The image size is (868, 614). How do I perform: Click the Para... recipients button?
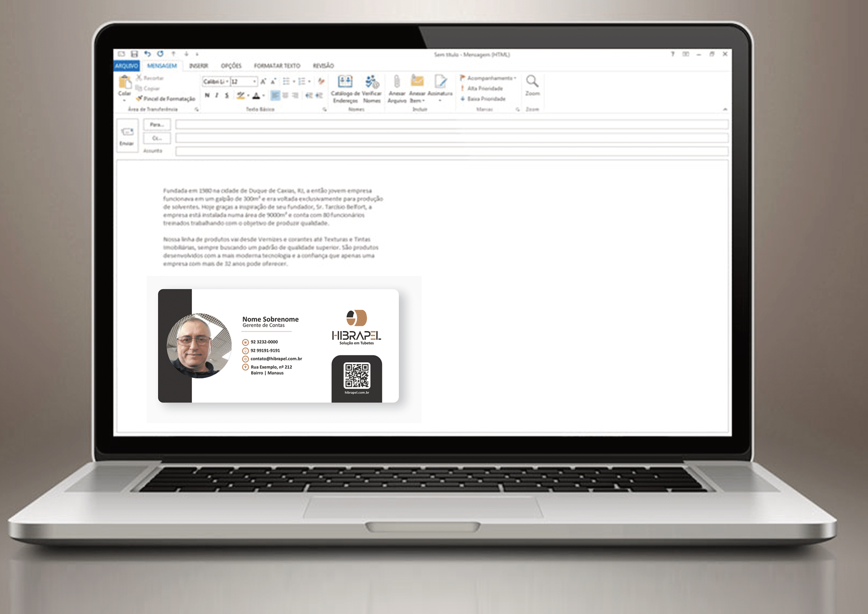tap(156, 124)
